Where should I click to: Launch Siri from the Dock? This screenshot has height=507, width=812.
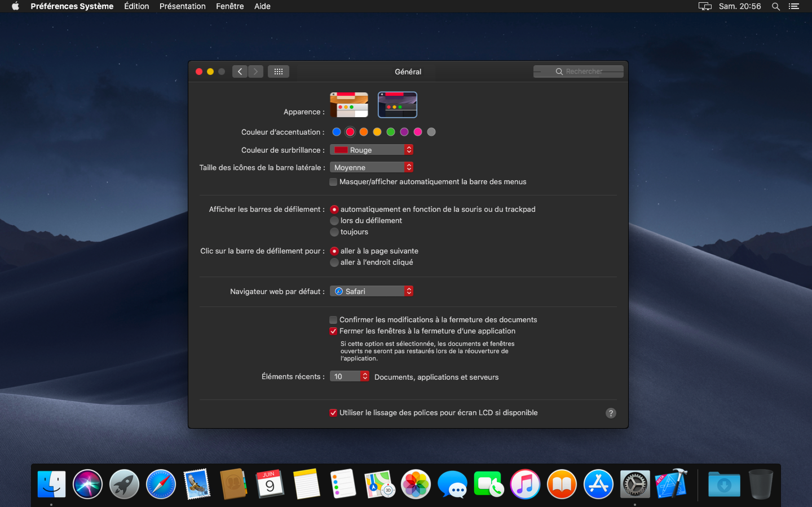click(88, 484)
